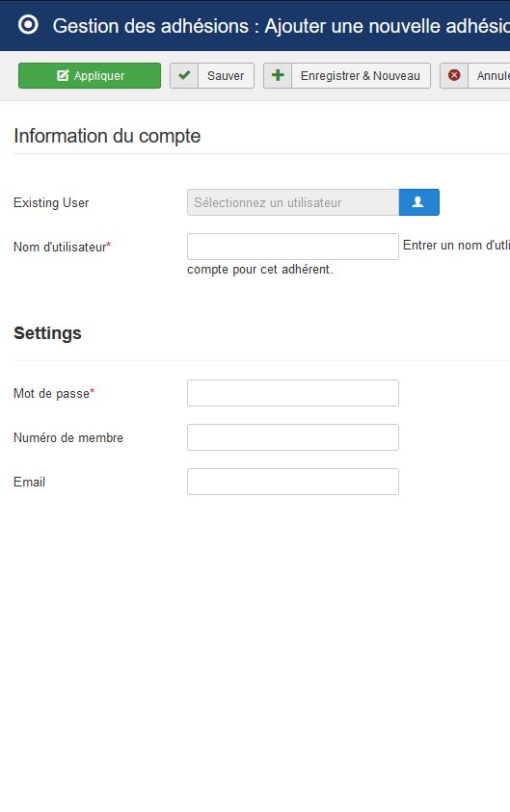Click the Sauver button label
The image size is (510, 812).
tap(226, 75)
